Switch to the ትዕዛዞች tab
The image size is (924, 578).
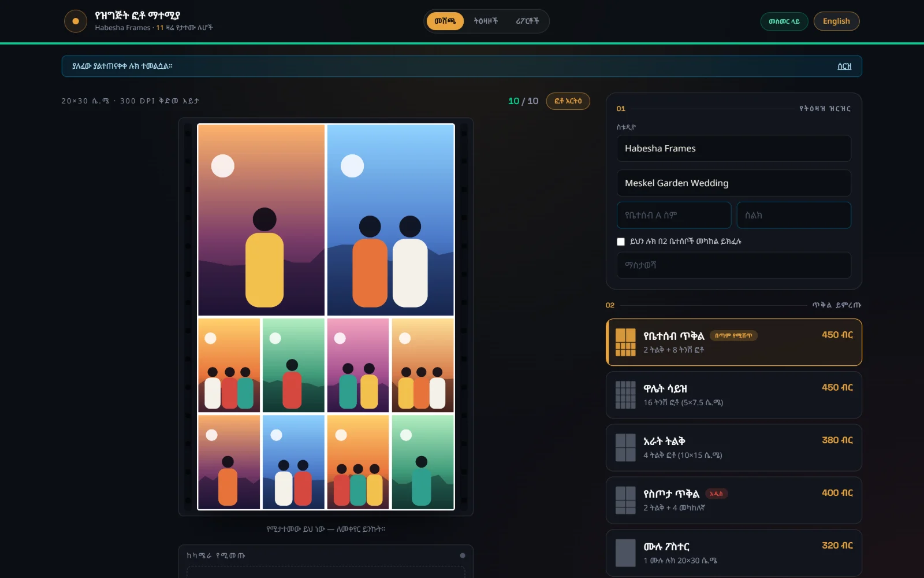486,21
